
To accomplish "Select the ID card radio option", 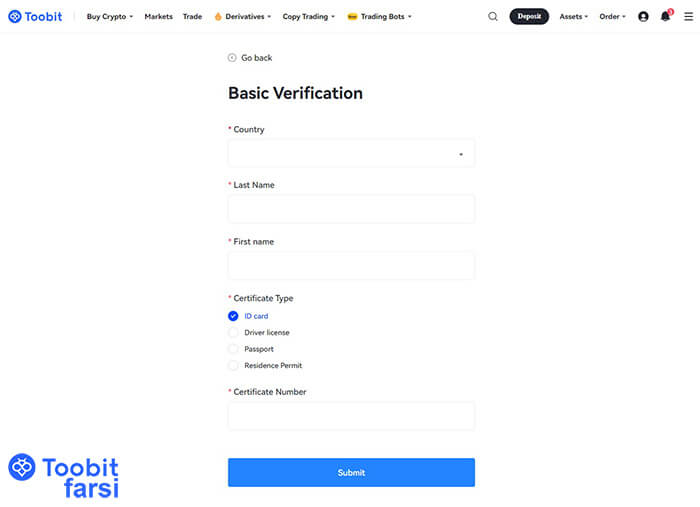I will (234, 316).
